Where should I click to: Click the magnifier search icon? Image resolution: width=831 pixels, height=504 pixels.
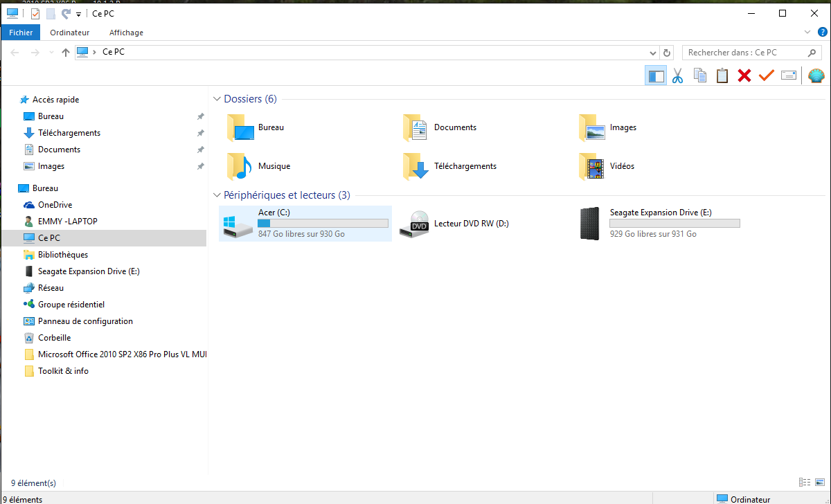(812, 53)
